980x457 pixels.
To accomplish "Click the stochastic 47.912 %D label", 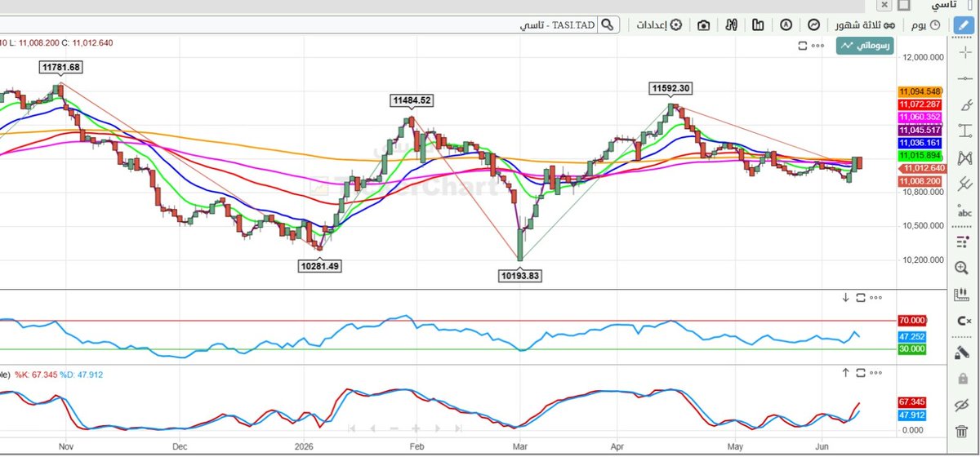I will (912, 415).
